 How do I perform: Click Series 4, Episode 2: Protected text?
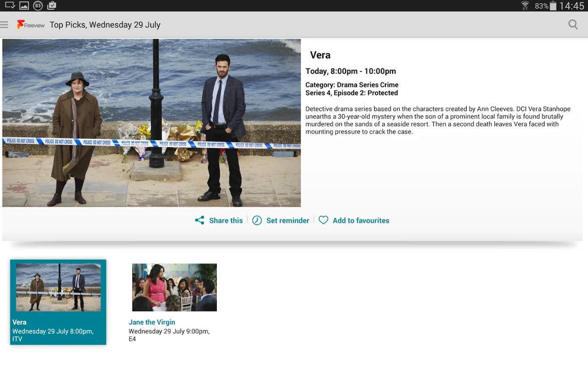click(x=351, y=93)
